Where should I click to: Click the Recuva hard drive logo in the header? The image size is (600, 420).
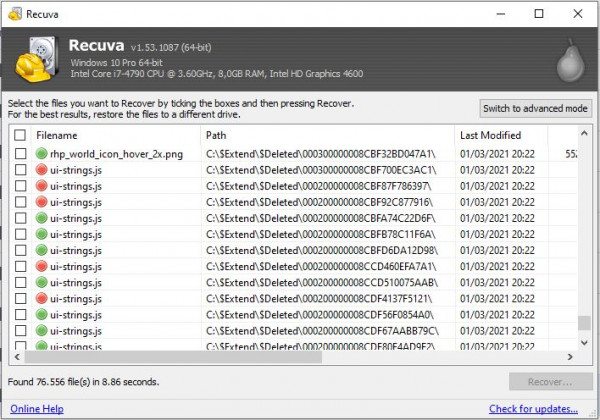pyautogui.click(x=37, y=59)
